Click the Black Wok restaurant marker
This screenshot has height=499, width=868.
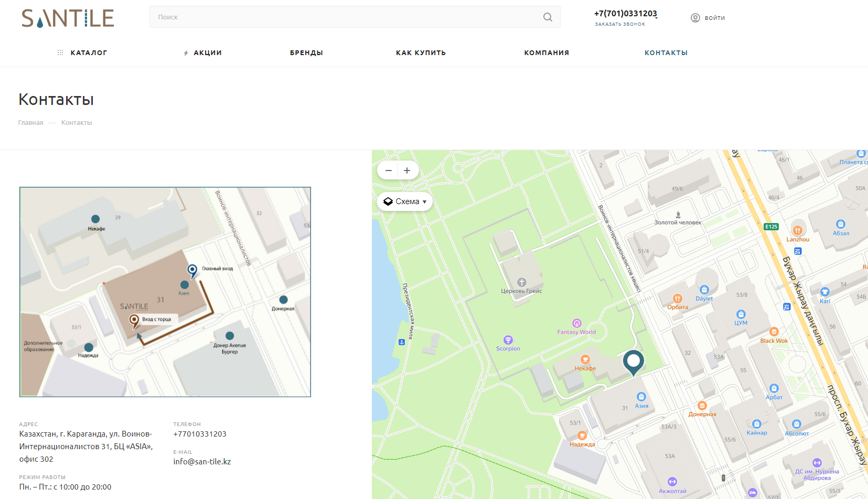click(x=774, y=332)
